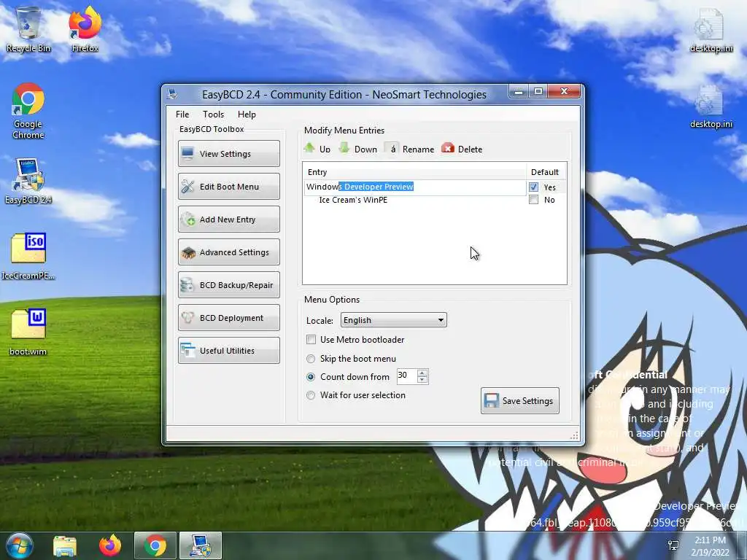Open the EasyBCD 2.4 desktop shortcut

coord(28,182)
